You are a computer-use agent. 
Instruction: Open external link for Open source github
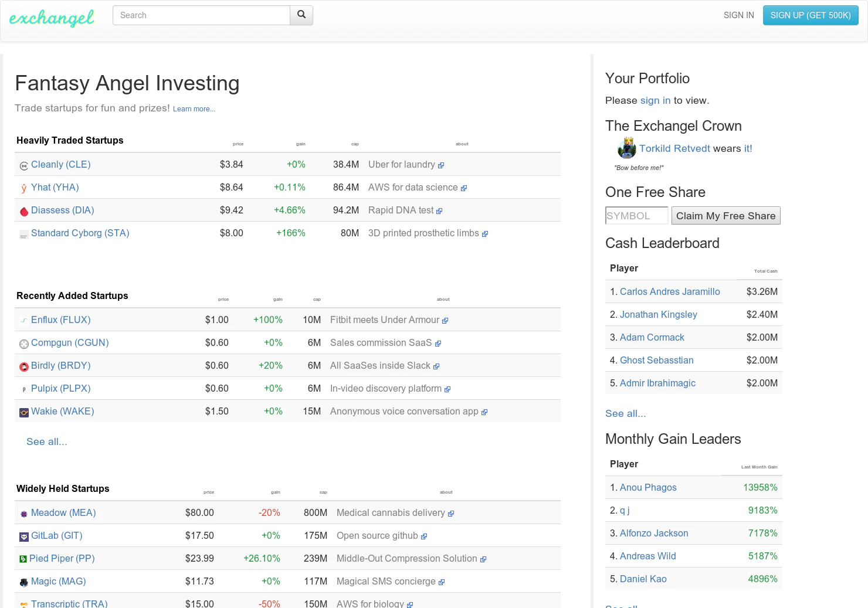[424, 537]
